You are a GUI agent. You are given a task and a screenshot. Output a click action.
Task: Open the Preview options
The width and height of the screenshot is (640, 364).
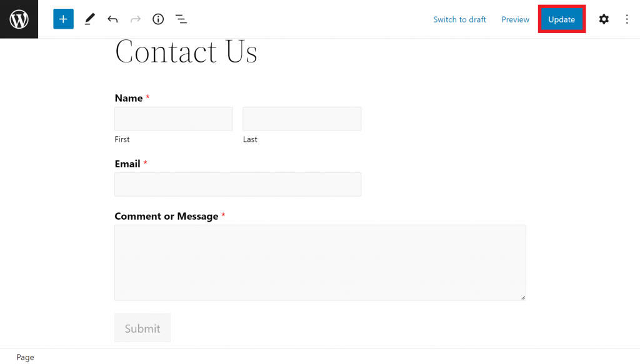coord(515,19)
